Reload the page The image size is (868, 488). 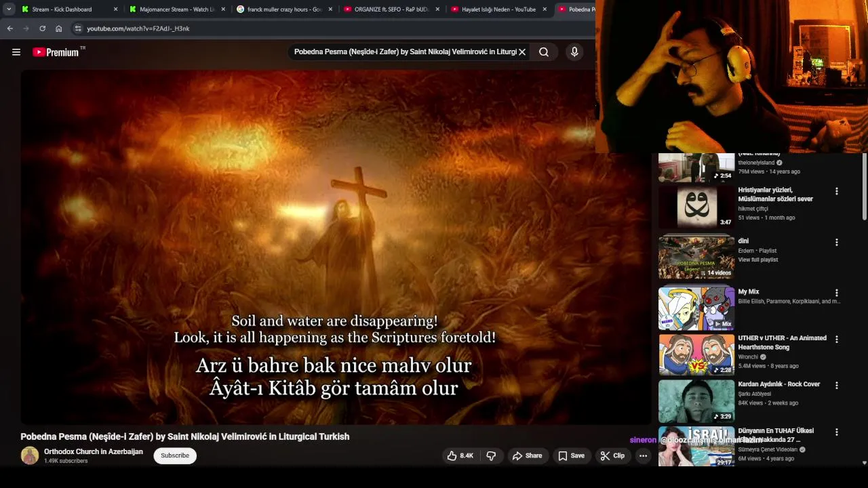pos(42,28)
